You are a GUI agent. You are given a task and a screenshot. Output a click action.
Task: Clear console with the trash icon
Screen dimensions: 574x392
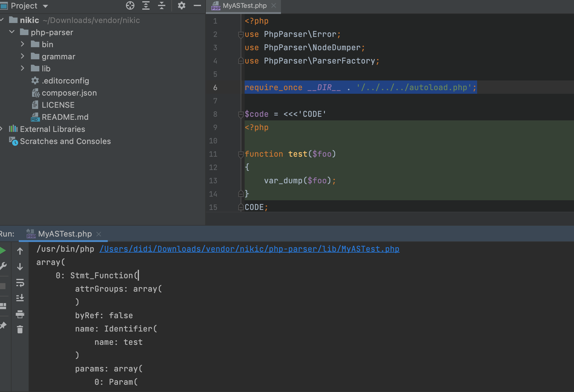click(20, 329)
